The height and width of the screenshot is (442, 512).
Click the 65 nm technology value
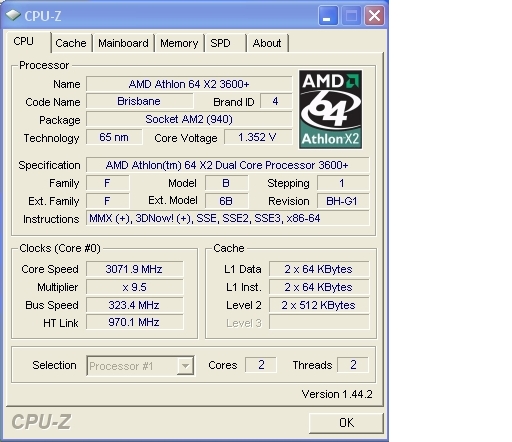point(114,137)
